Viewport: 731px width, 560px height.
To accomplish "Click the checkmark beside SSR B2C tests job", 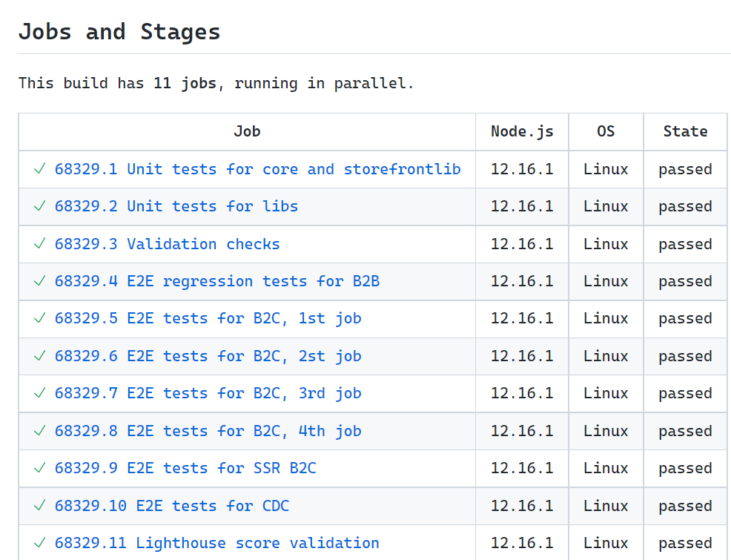I will tap(40, 468).
